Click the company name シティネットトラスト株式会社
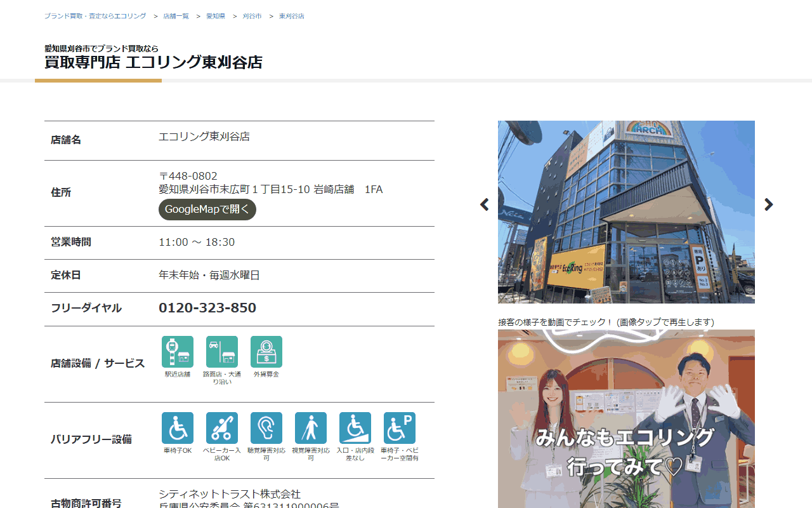The width and height of the screenshot is (812, 508). (230, 494)
